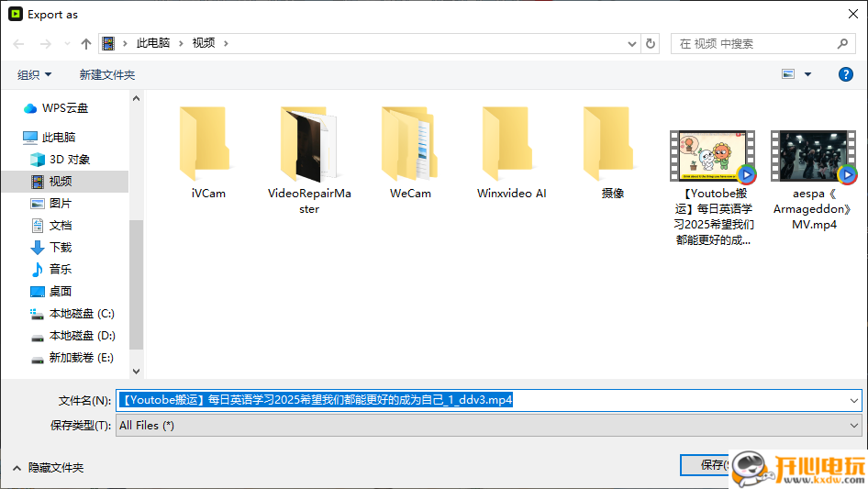
Task: Open recent locations dropdown arrow
Action: pyautogui.click(x=67, y=44)
